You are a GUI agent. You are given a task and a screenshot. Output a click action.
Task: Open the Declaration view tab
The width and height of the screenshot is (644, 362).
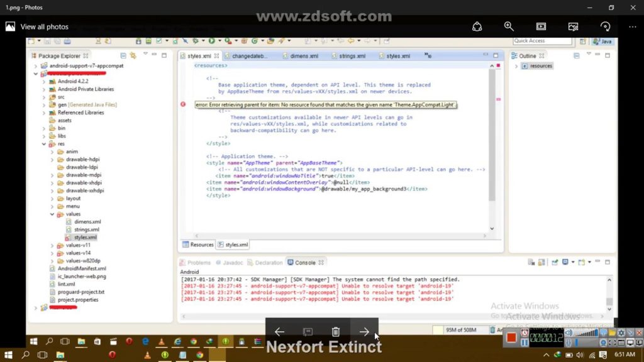(x=265, y=263)
